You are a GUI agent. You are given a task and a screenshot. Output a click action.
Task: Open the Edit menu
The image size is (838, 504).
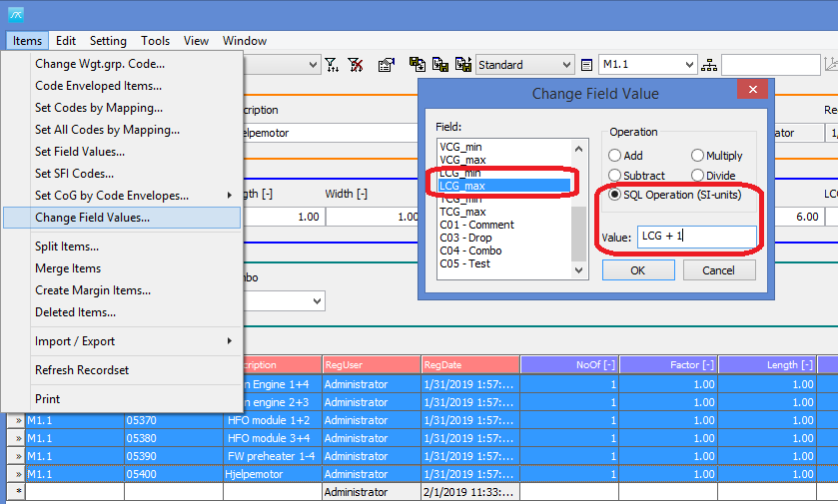[66, 41]
